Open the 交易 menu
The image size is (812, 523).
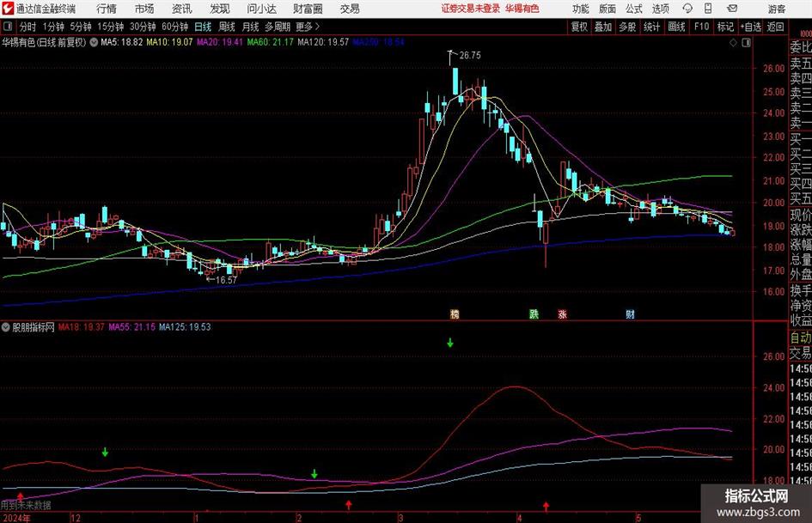350,9
